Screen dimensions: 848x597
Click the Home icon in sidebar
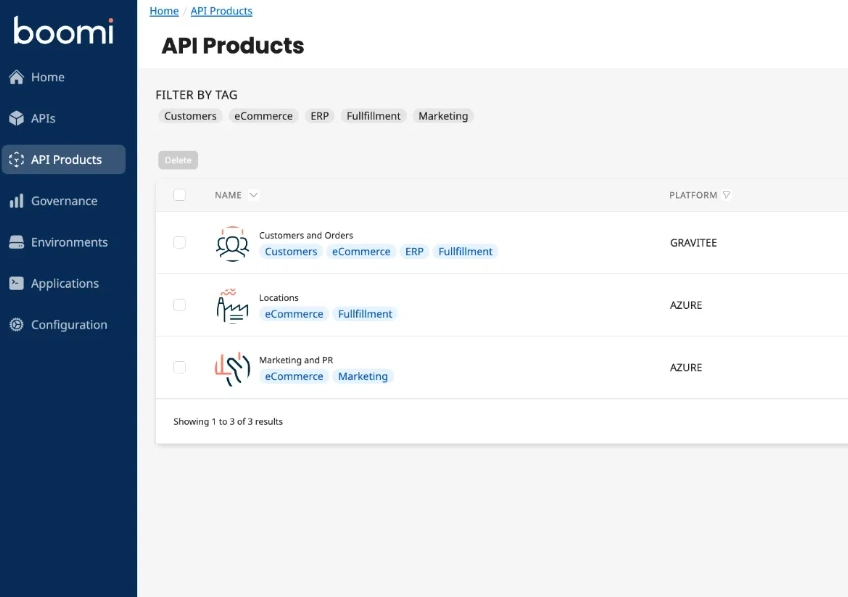[x=16, y=77]
